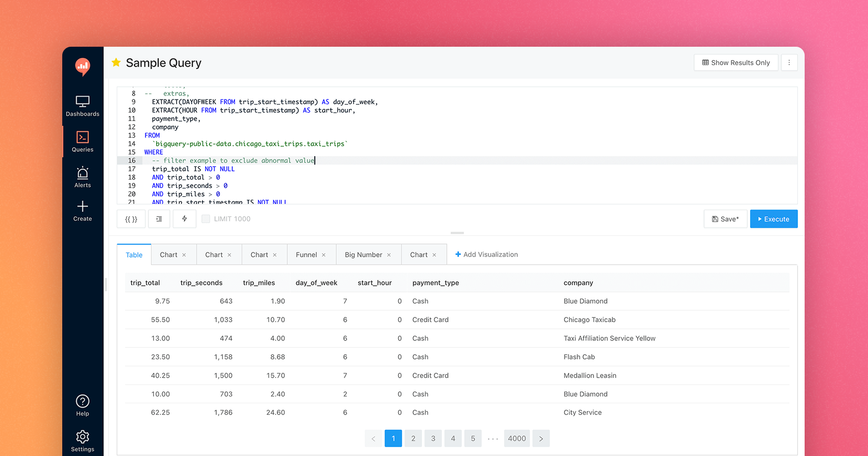Open the Help icon in sidebar
The image size is (868, 456).
click(x=82, y=402)
